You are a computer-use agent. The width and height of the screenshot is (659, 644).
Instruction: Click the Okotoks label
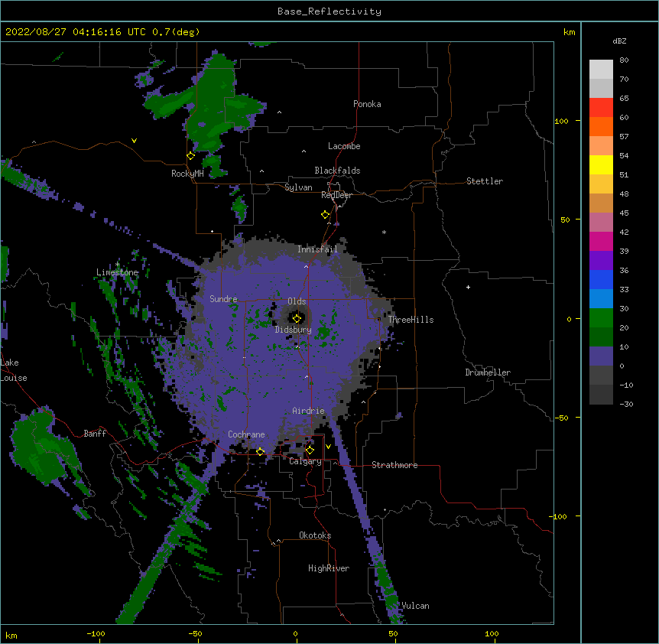coord(315,535)
